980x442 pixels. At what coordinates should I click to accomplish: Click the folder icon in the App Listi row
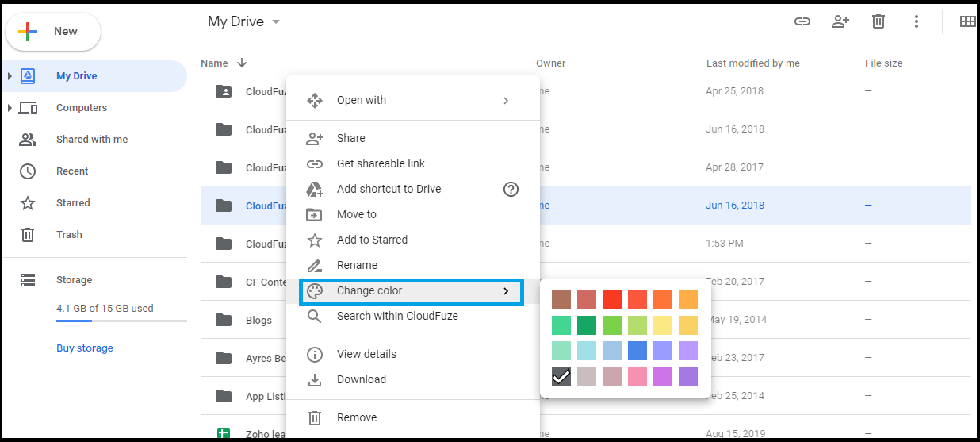[224, 396]
